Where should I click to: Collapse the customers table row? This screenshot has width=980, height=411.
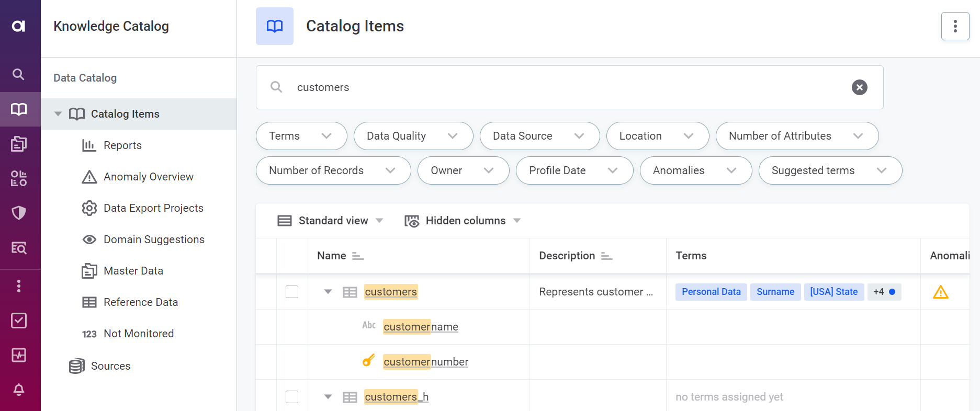[328, 292]
